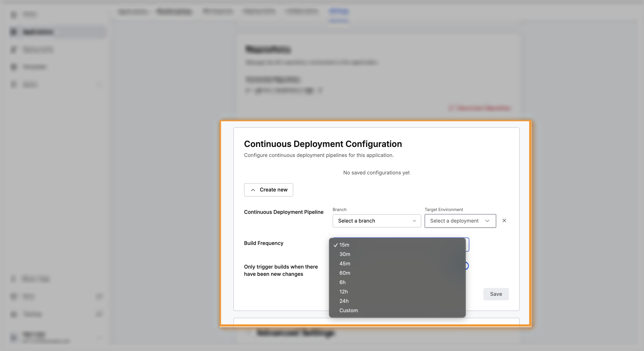Click the 'Branch' field label
The image size is (644, 351).
coord(339,210)
